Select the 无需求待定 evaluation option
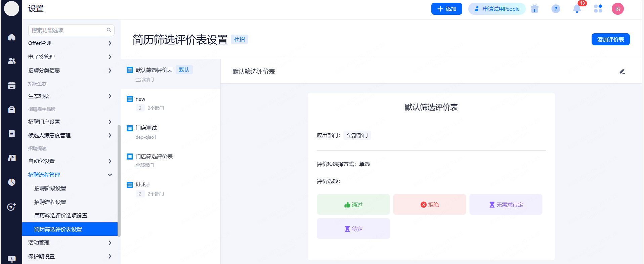Image resolution: width=644 pixels, height=264 pixels. 506,205
